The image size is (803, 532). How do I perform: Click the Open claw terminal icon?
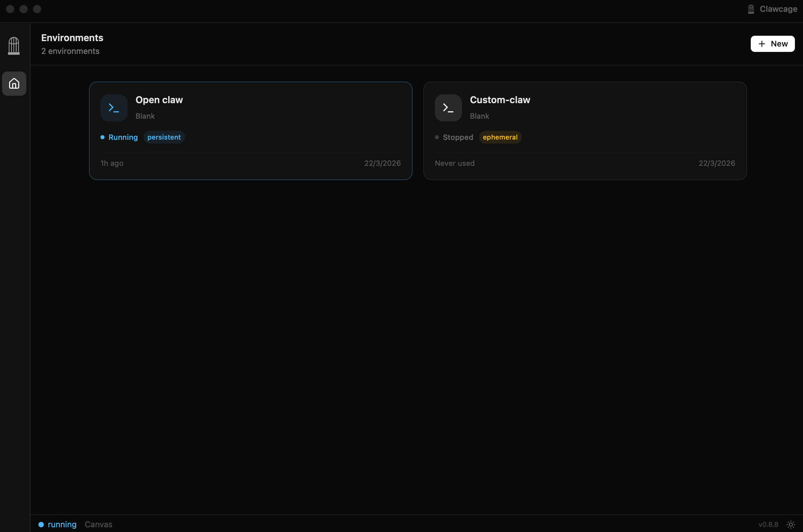(x=114, y=108)
